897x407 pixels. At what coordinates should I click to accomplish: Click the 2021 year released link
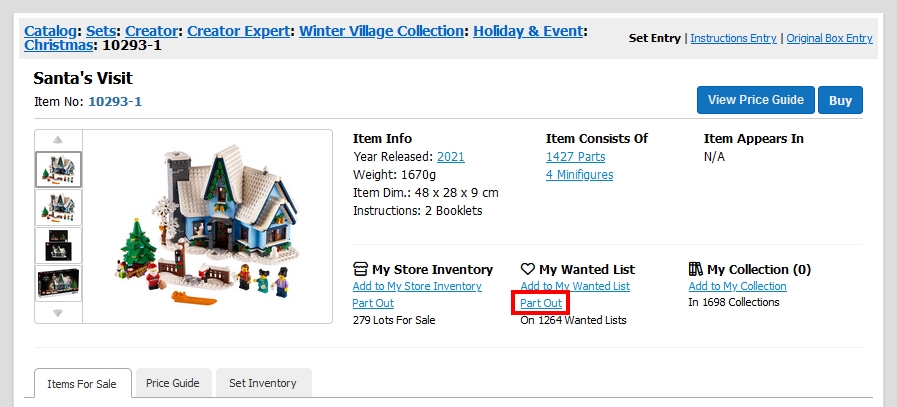[450, 157]
